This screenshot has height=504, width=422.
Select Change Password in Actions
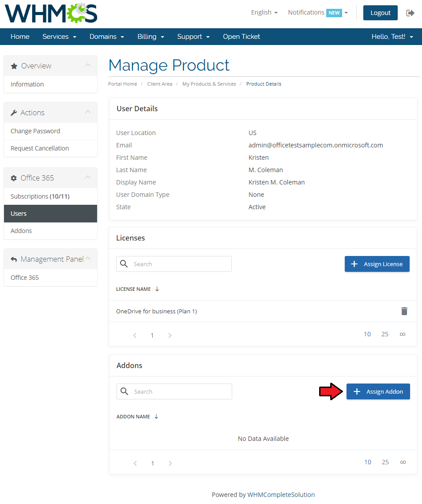coord(50,131)
